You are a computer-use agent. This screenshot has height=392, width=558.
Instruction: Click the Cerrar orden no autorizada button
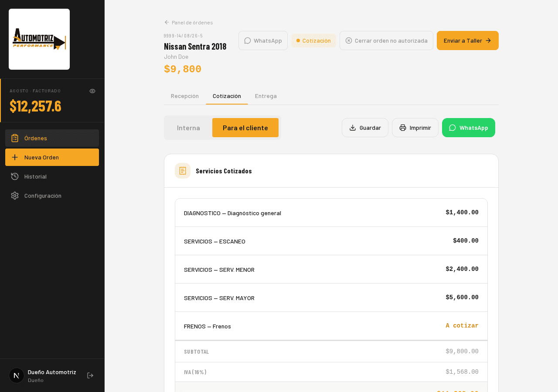click(386, 41)
